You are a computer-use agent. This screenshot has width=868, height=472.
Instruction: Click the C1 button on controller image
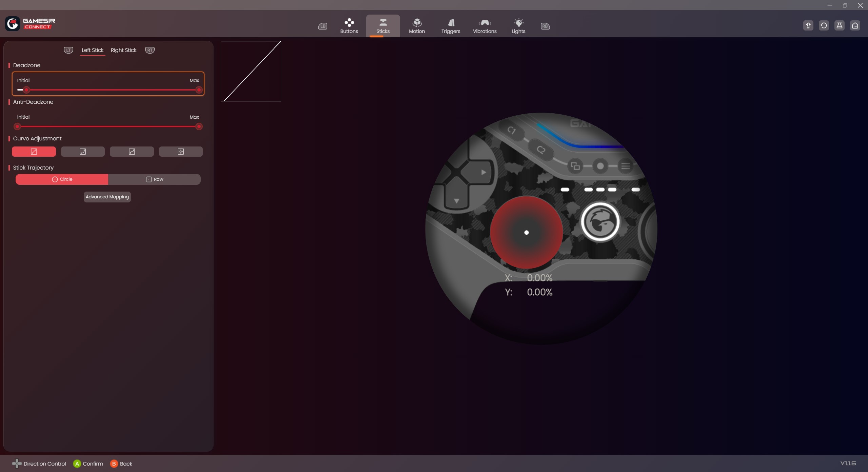click(x=512, y=130)
